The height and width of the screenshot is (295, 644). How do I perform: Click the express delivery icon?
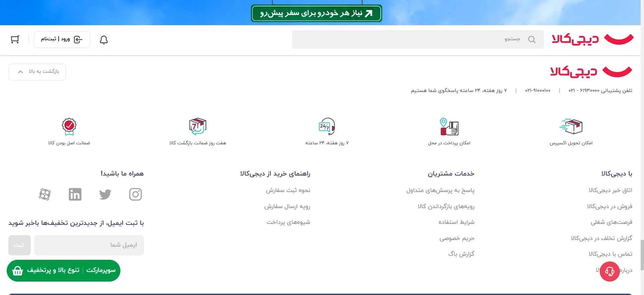click(x=571, y=126)
